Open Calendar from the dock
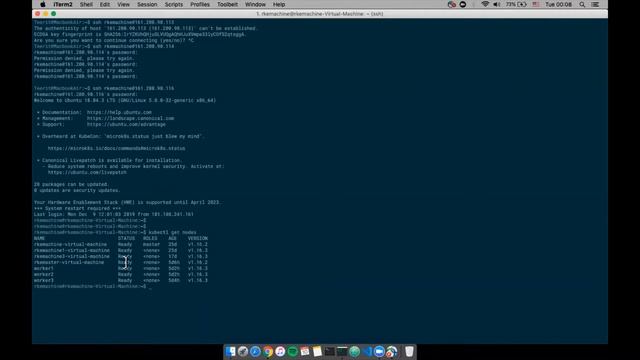The width and height of the screenshot is (640, 360). [305, 351]
